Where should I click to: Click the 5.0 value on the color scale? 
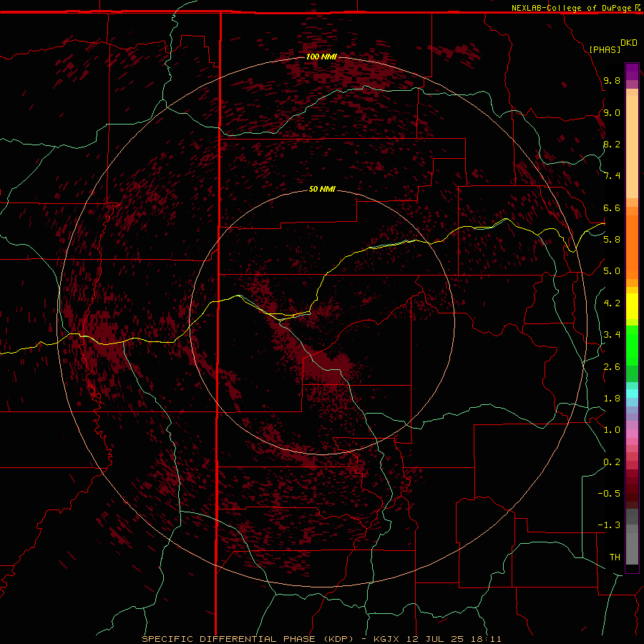612,271
